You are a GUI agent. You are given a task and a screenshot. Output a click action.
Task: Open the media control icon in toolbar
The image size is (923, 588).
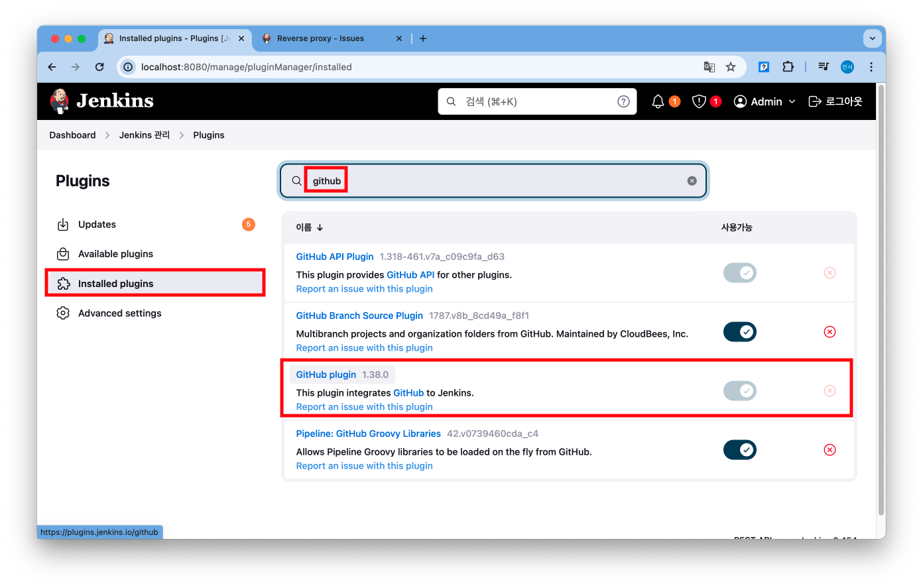(x=824, y=67)
